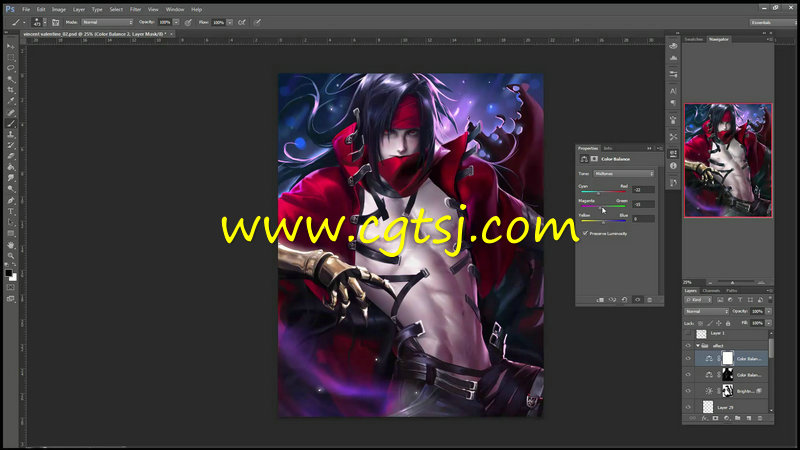Screen dimensions: 800x450
Task: Show hidden Layer 1 visibility box
Action: click(688, 333)
